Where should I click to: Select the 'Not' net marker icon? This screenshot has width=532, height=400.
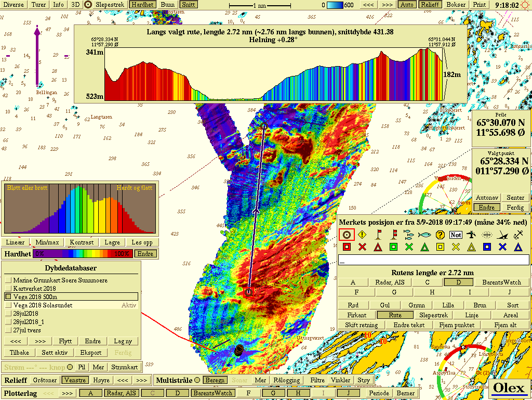coord(456,235)
